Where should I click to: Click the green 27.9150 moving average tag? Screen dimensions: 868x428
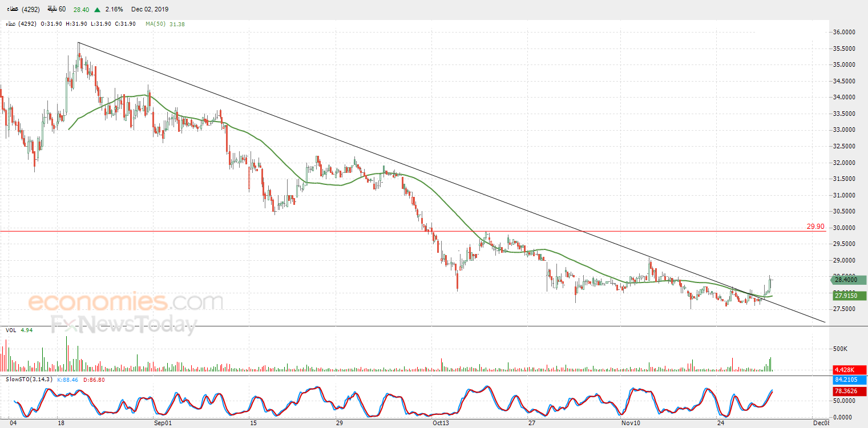point(850,296)
